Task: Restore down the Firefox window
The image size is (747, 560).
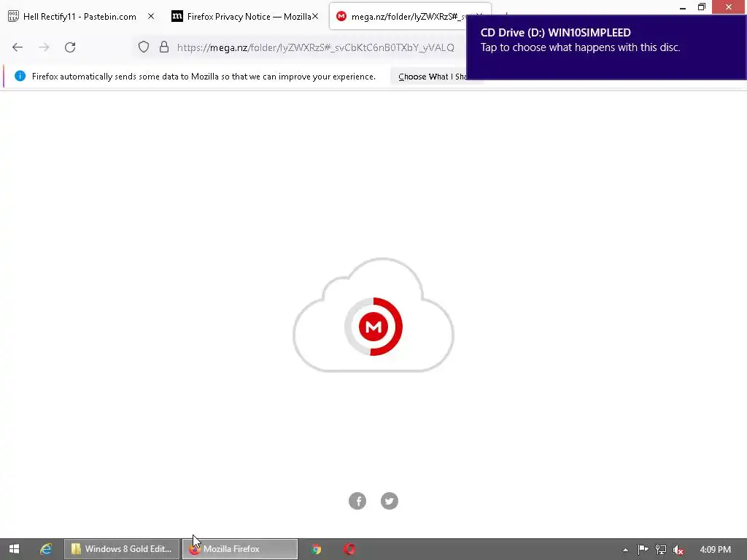Action: click(x=702, y=7)
